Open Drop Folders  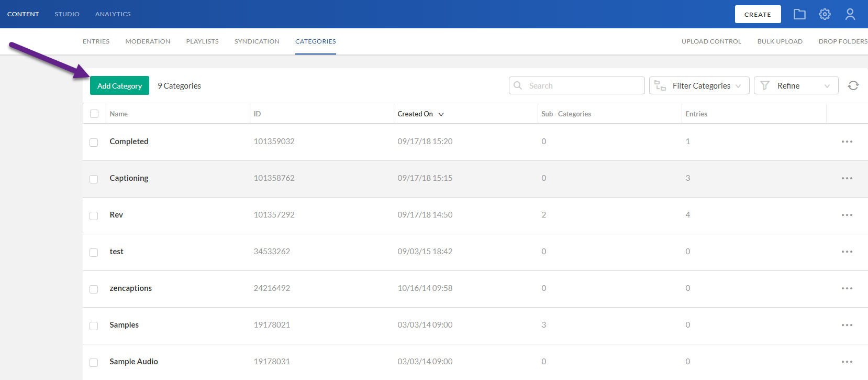[x=843, y=41]
